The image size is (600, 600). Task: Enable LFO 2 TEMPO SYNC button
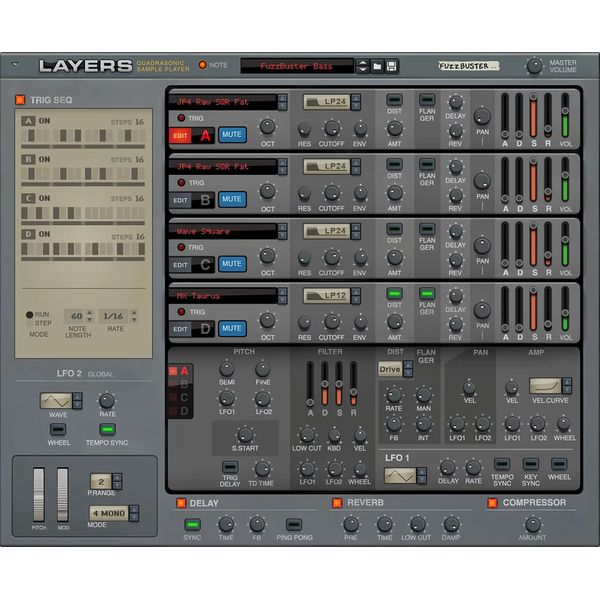coord(108,429)
